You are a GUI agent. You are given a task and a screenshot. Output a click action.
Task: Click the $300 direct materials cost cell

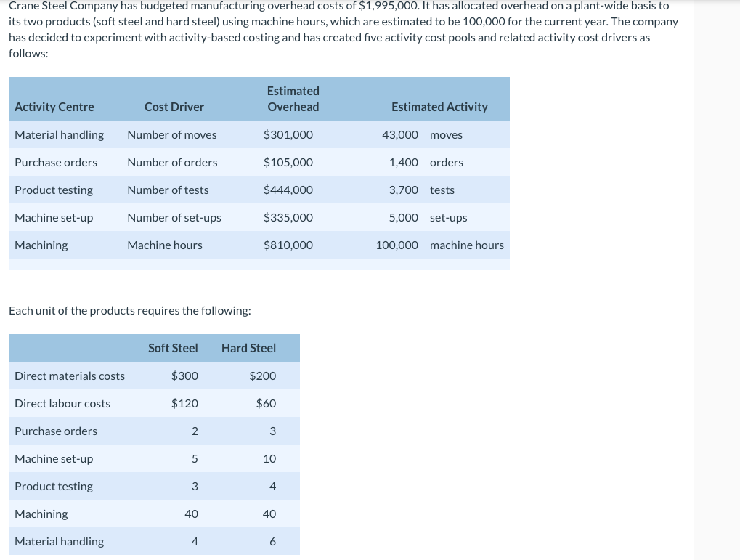[x=184, y=376]
